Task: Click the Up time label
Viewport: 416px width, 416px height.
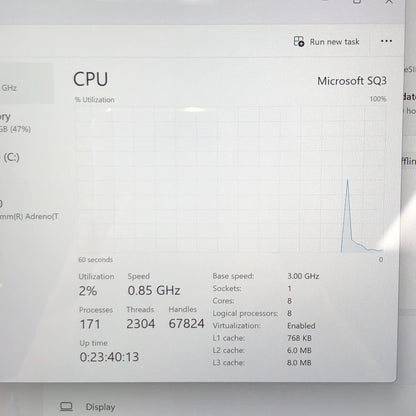Action: pyautogui.click(x=94, y=343)
